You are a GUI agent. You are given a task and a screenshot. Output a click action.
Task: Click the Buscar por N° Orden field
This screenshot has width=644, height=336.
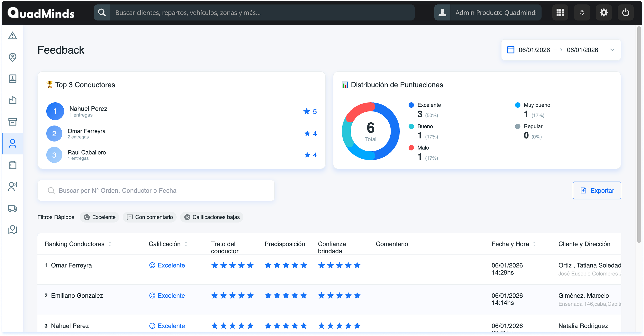156,191
